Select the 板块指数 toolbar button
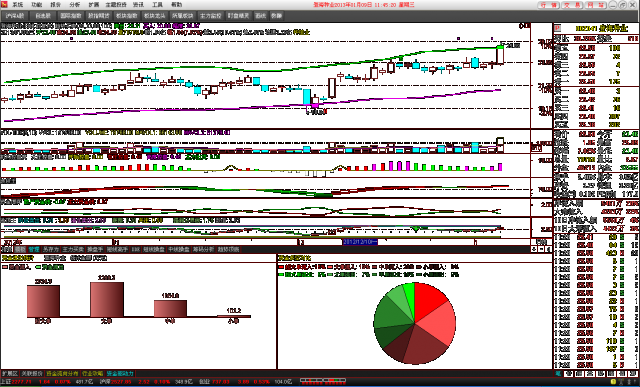Image resolution: width=640 pixels, height=387 pixels. click(126, 16)
